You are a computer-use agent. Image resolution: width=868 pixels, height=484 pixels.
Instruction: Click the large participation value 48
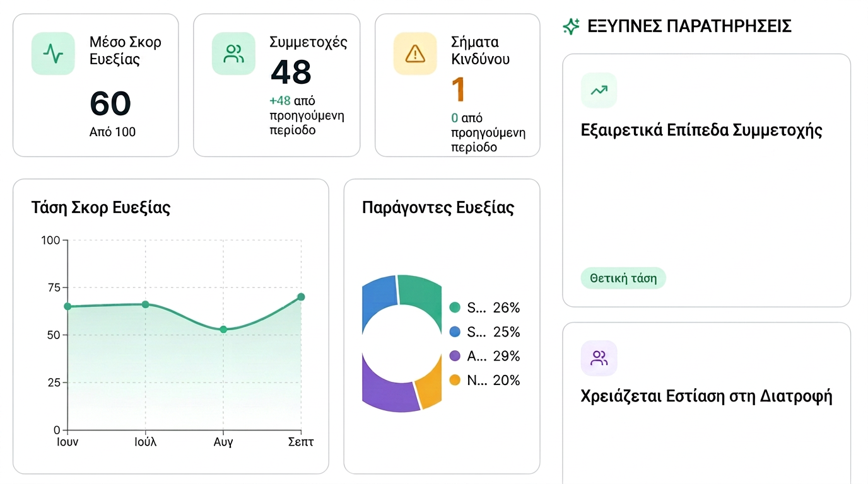click(291, 72)
